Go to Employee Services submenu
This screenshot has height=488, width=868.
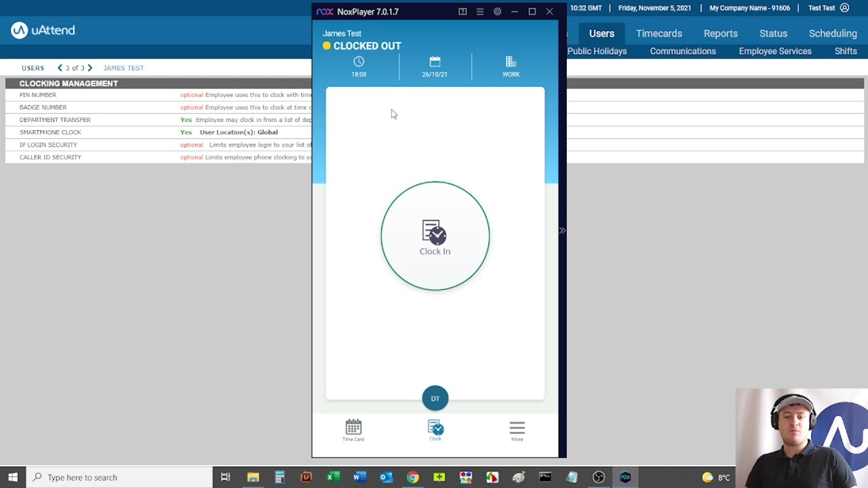click(775, 51)
